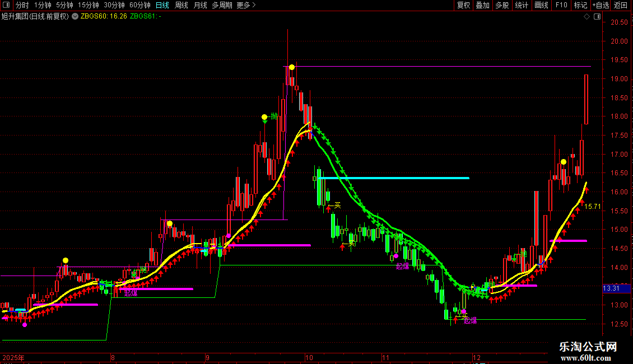
Task: Click the 叠加 overlay button
Action: click(x=482, y=5)
